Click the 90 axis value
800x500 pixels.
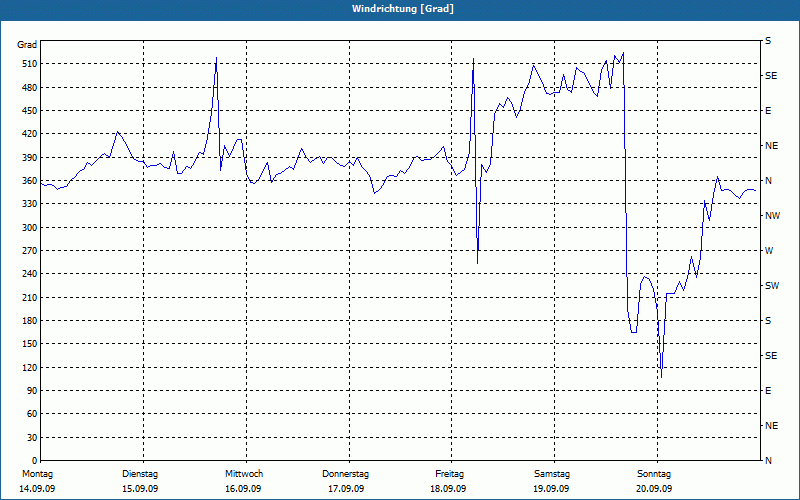(x=32, y=391)
